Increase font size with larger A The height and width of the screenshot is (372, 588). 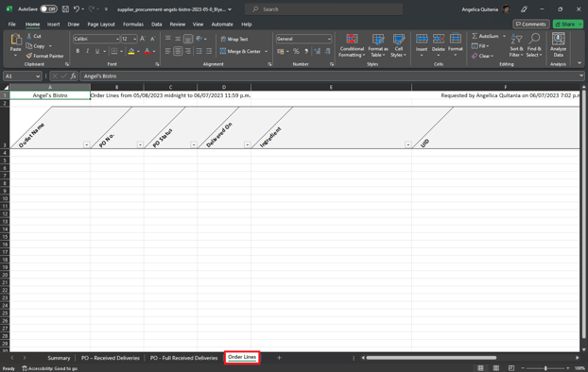click(143, 39)
